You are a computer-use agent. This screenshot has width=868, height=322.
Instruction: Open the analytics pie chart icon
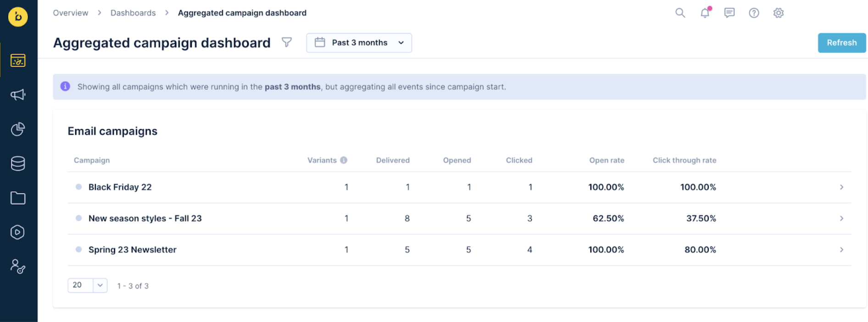(x=18, y=129)
